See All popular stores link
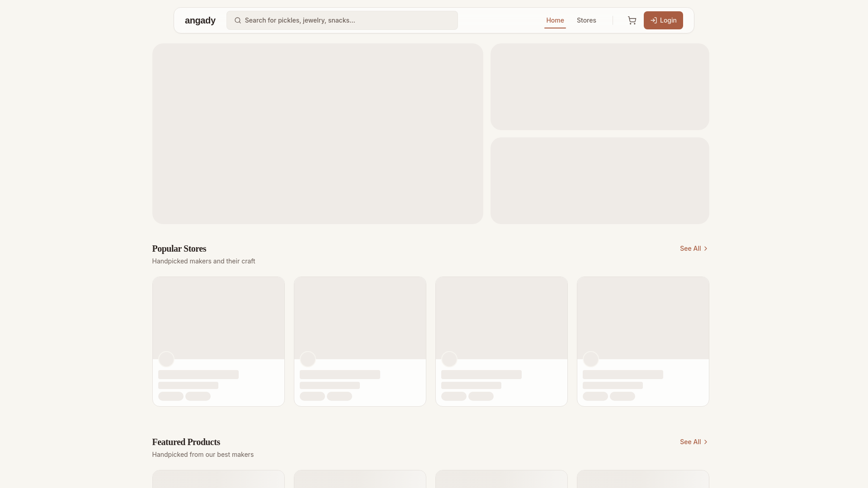This screenshot has height=488, width=868. [694, 249]
